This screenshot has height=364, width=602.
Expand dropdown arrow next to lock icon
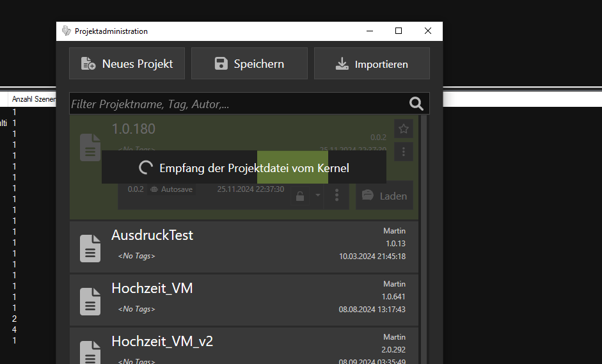coord(317,196)
